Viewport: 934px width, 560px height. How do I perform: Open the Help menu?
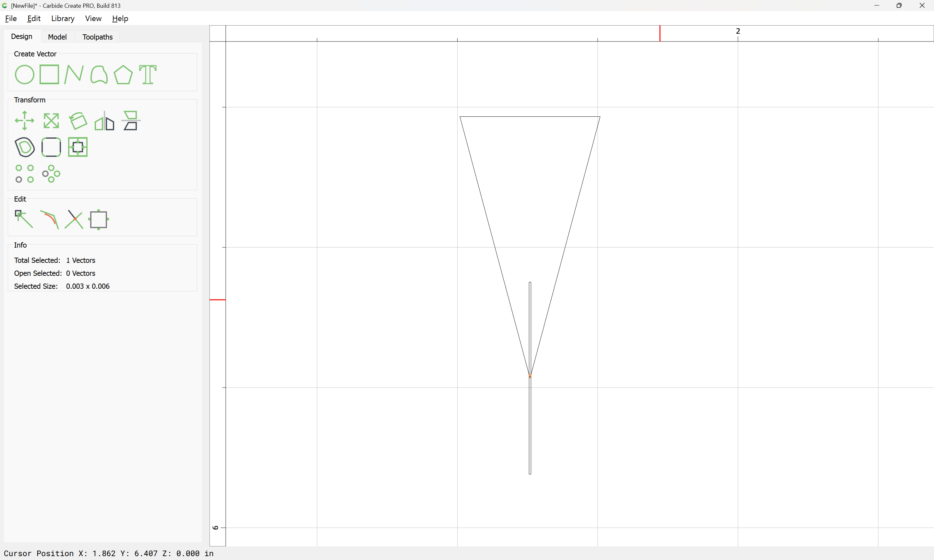(x=120, y=18)
